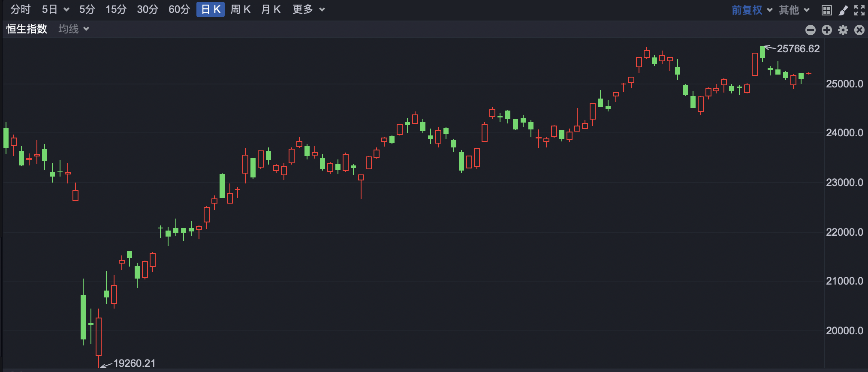868x372 pixels.
Task: Click the 22000.0 price axis label
Action: pos(844,232)
